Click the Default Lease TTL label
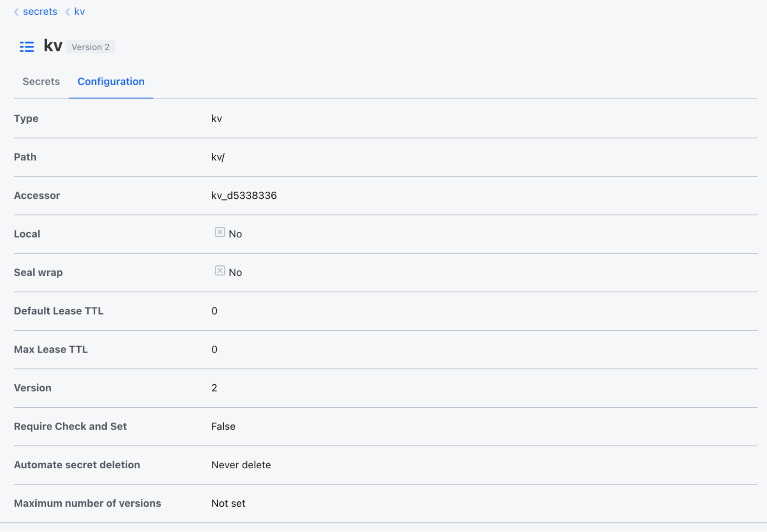Screen dimensions: 767x532 point(59,311)
